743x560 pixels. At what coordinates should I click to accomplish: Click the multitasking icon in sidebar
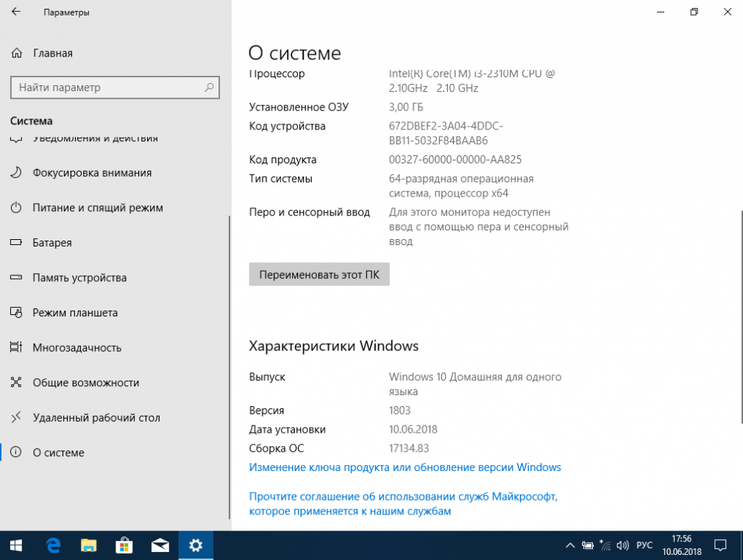click(16, 347)
